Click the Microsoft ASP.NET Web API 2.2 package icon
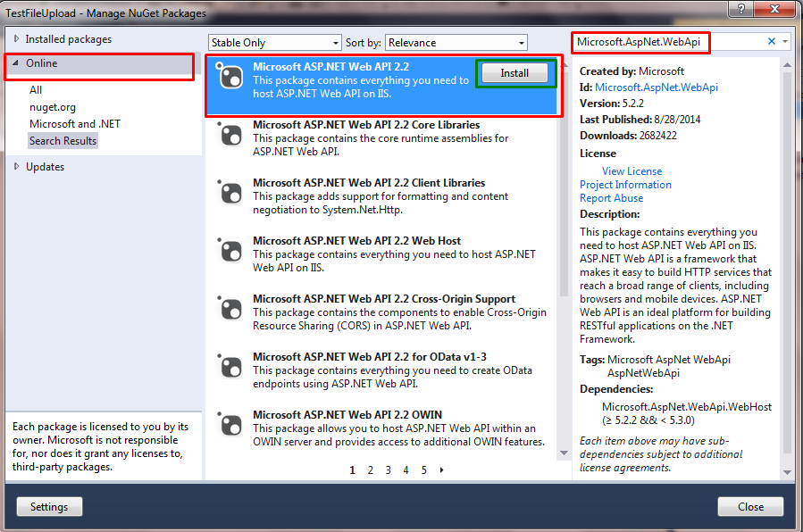This screenshot has width=803, height=532. click(x=230, y=77)
